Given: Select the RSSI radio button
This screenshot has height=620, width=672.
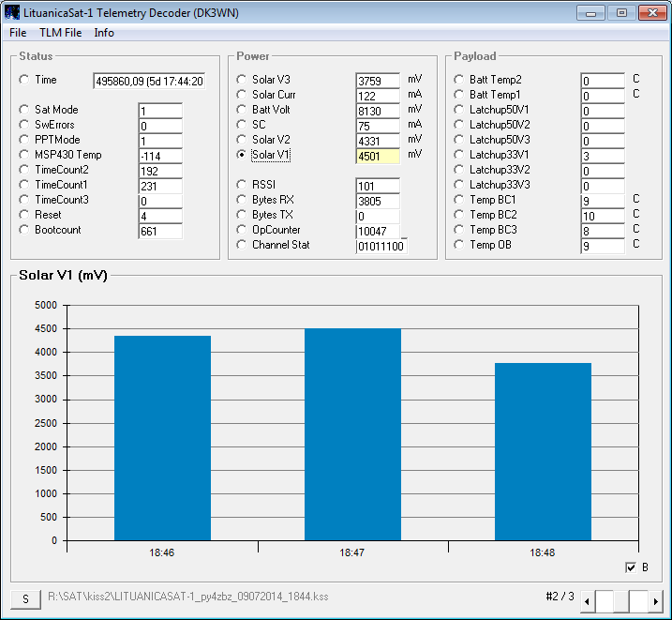Looking at the screenshot, I should [x=241, y=185].
